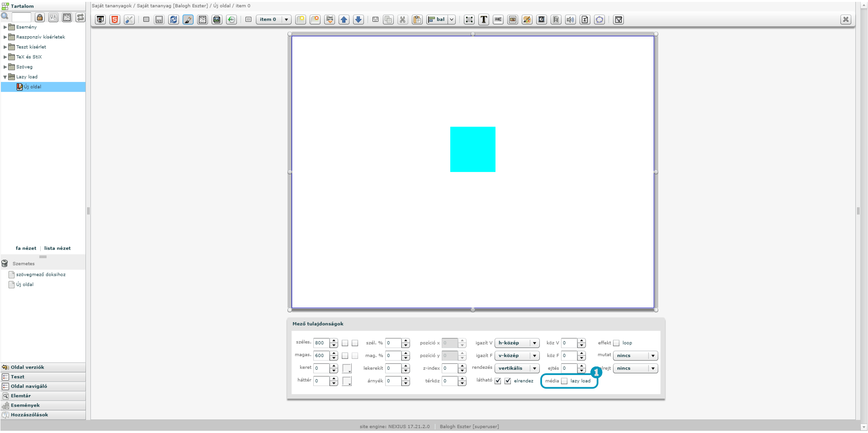The image size is (868, 433).
Task: Click the HTML5 export icon
Action: coord(115,19)
